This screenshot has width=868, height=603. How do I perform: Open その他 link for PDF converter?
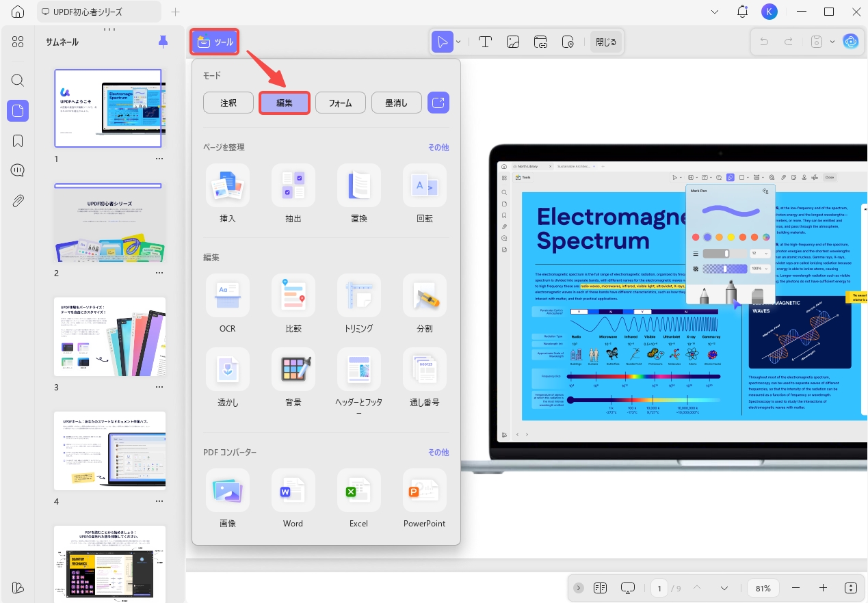tap(438, 453)
